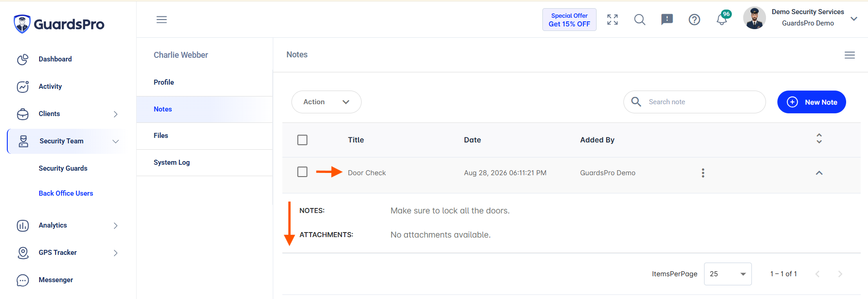Go to next page arrow
This screenshot has height=299, width=868.
pos(840,274)
